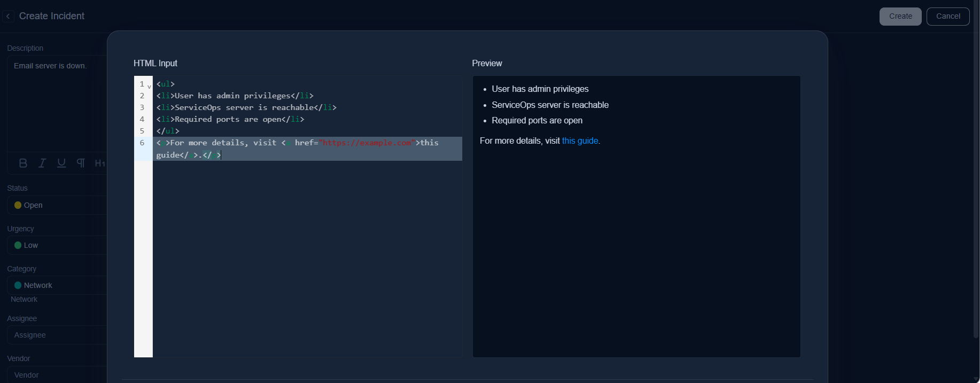Viewport: 980px width, 383px height.
Task: Click "ServiceOps server is reachable" bullet in Preview
Action: (550, 105)
